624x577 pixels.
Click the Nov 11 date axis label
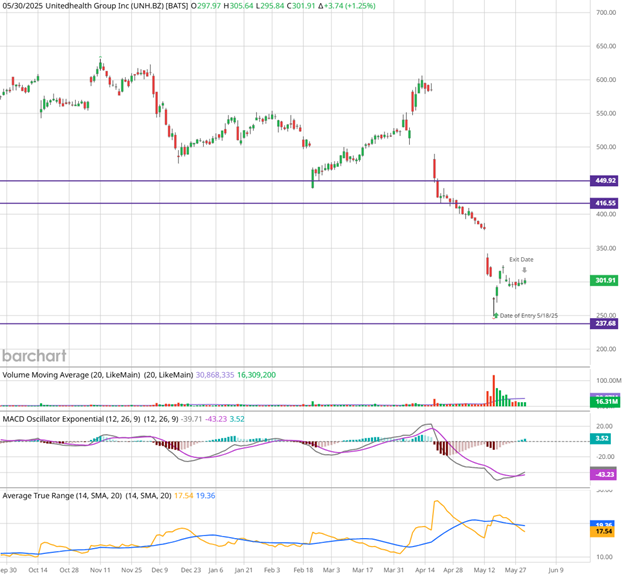pos(100,570)
